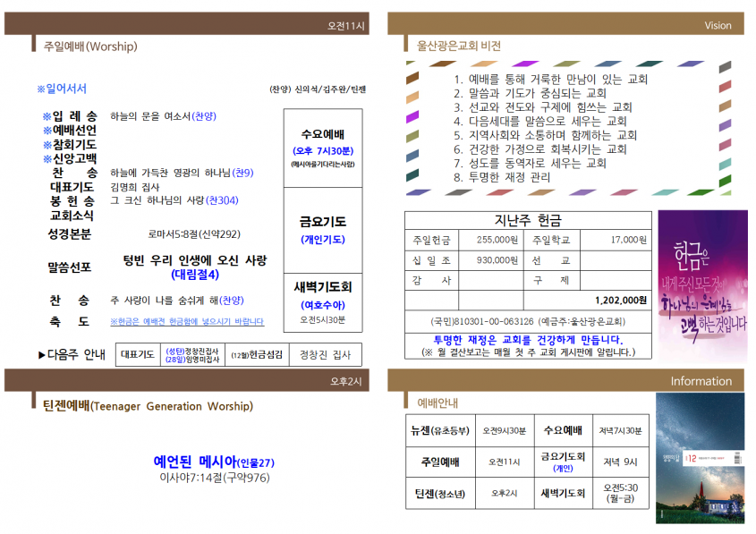
Task: Click the underlined blue offering notice link
Action: click(x=187, y=321)
